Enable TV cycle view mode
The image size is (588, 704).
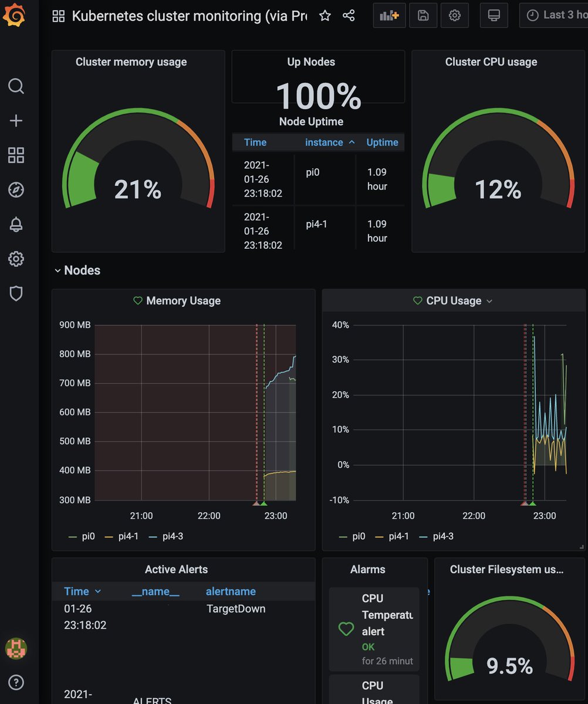coord(494,15)
